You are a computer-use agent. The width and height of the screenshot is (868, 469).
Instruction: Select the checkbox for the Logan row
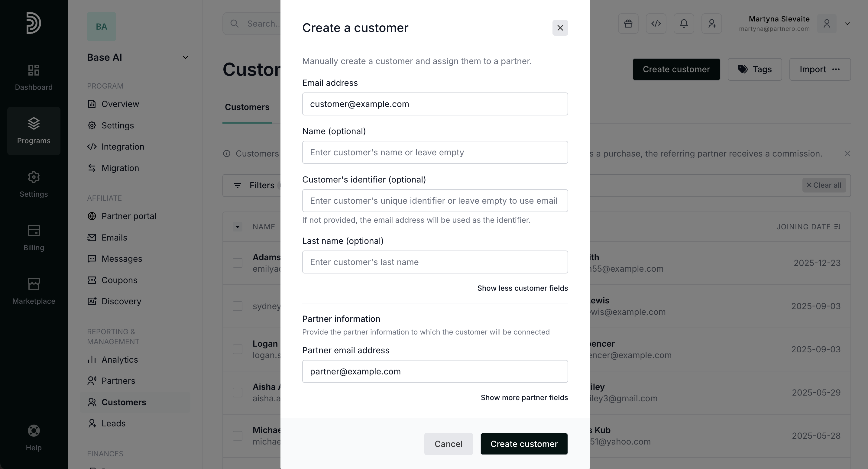click(238, 349)
